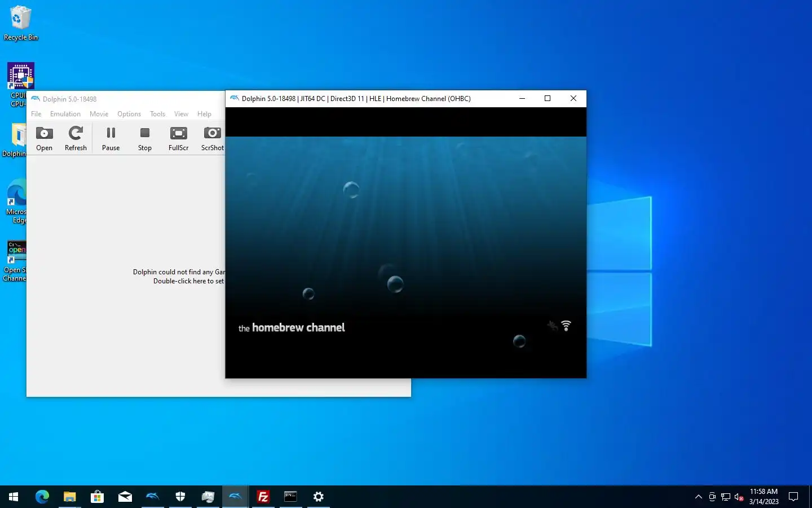Stop the current emulation
Screen dimensions: 812x508
[x=145, y=139]
